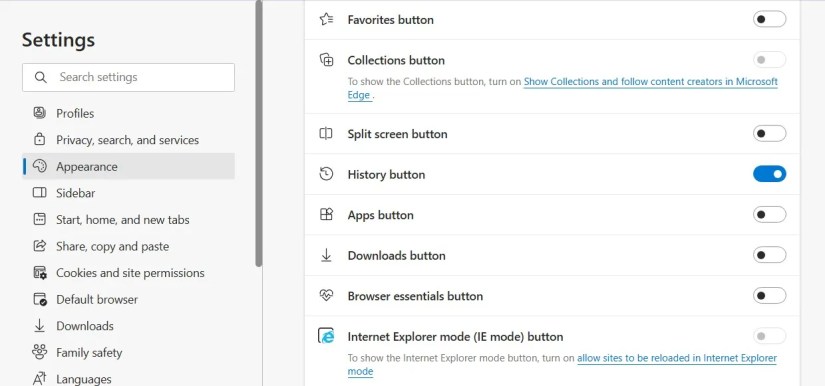Click the Profiles icon in sidebar

pyautogui.click(x=39, y=113)
